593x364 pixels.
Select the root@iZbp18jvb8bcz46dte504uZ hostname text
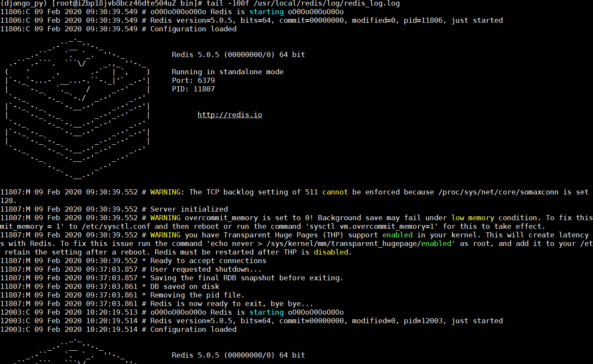[116, 3]
